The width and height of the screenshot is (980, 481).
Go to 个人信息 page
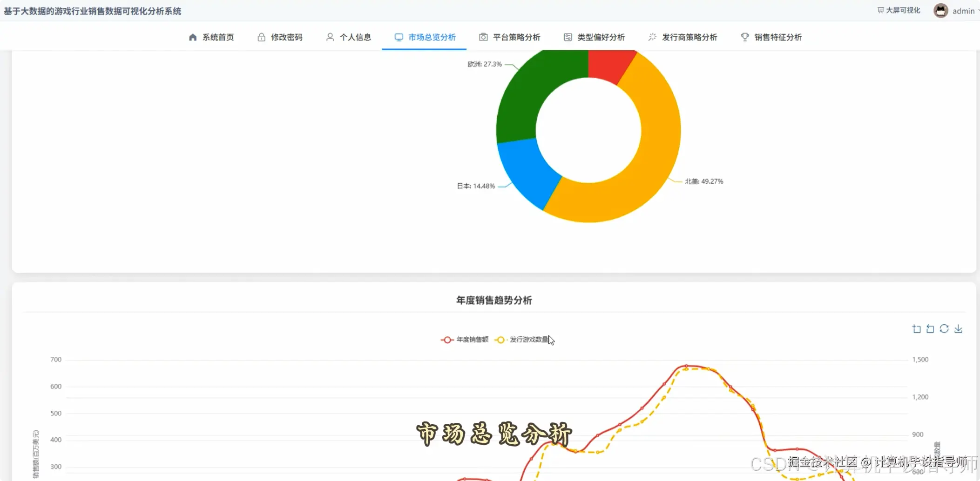[x=348, y=37]
